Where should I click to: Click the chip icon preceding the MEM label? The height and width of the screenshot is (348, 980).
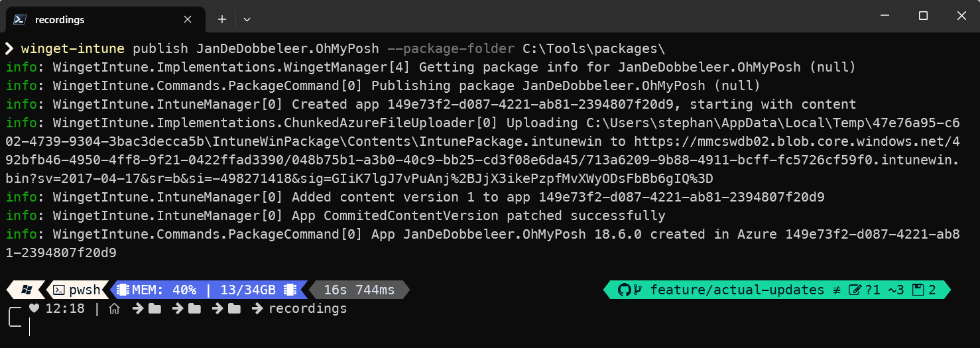122,290
